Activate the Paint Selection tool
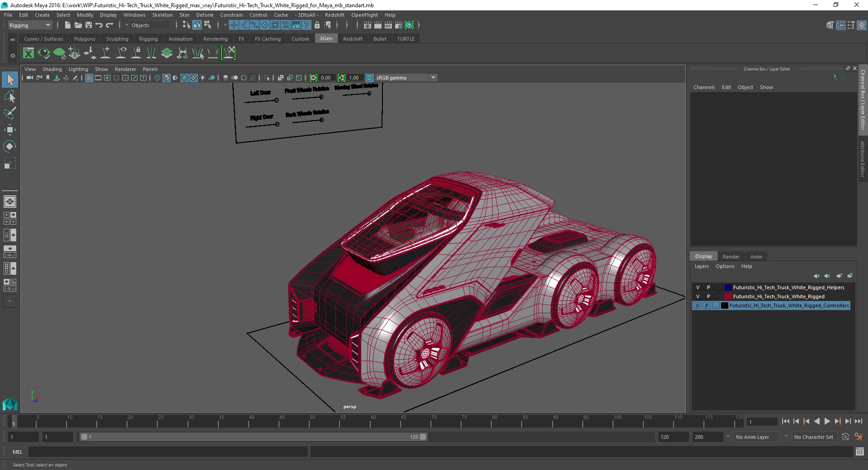Image resolution: width=868 pixels, height=470 pixels. [x=10, y=113]
